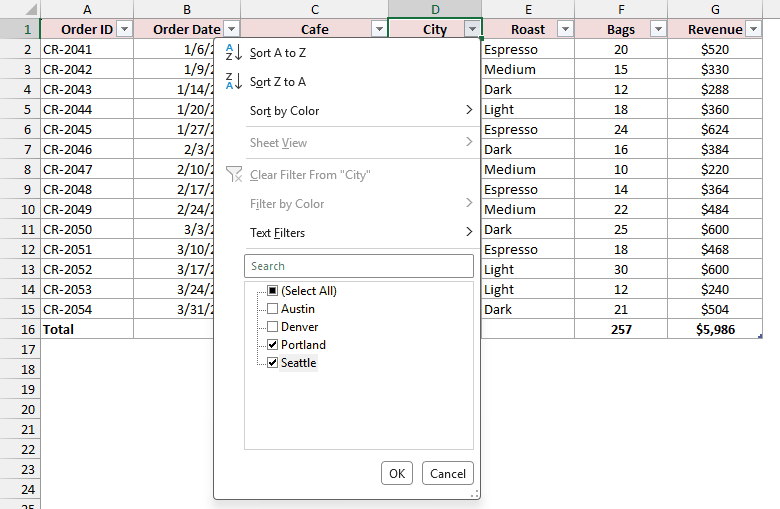Select column A header

pyautogui.click(x=87, y=9)
